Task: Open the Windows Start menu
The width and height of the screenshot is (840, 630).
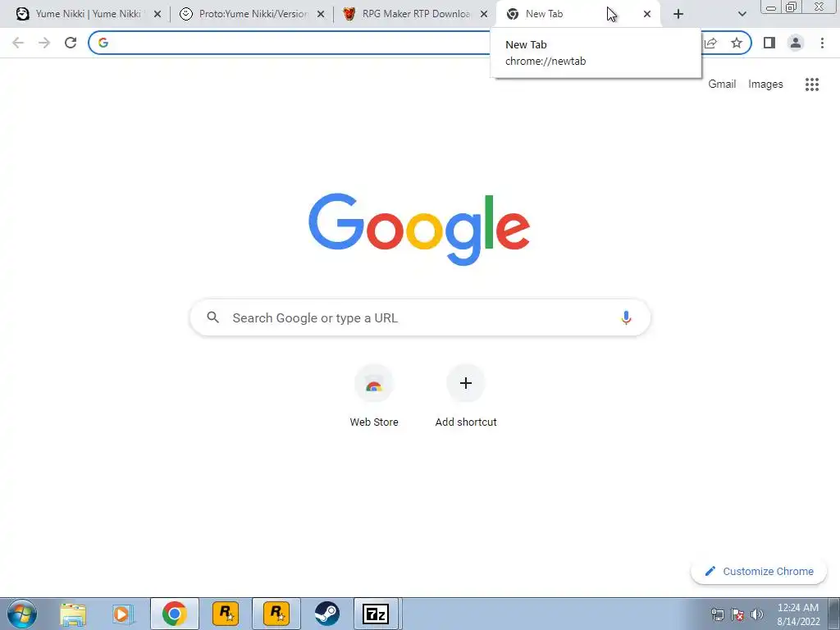Action: (x=22, y=614)
